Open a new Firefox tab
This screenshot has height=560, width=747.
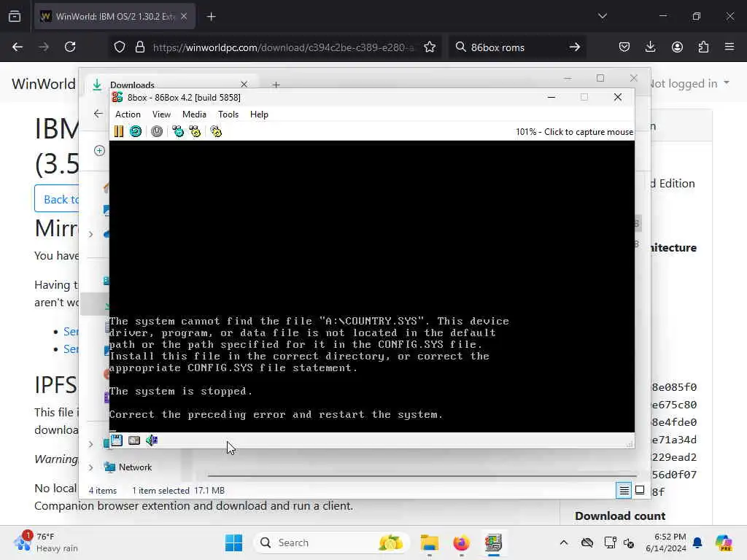click(x=211, y=17)
